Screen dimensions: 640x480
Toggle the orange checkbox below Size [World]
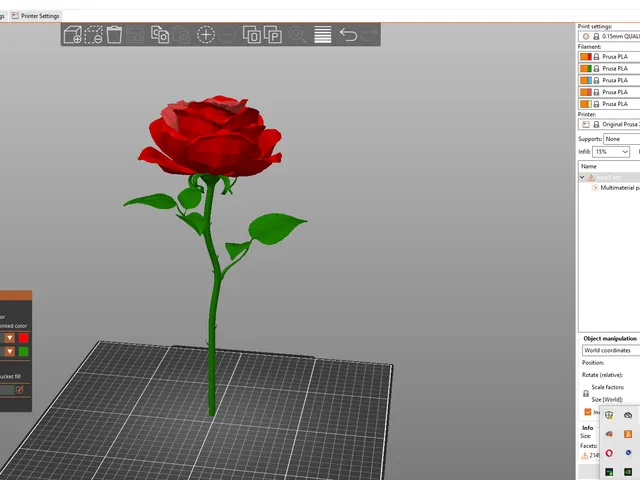tap(588, 412)
